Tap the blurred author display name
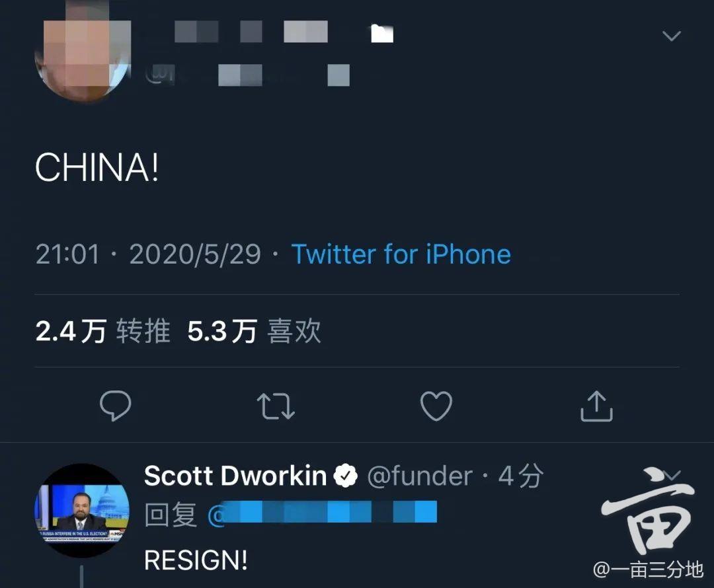This screenshot has width=714, height=588. [x=282, y=32]
